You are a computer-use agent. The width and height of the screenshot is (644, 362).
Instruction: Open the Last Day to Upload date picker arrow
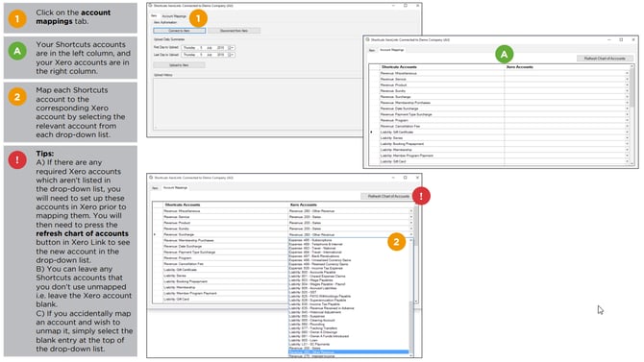tap(233, 55)
